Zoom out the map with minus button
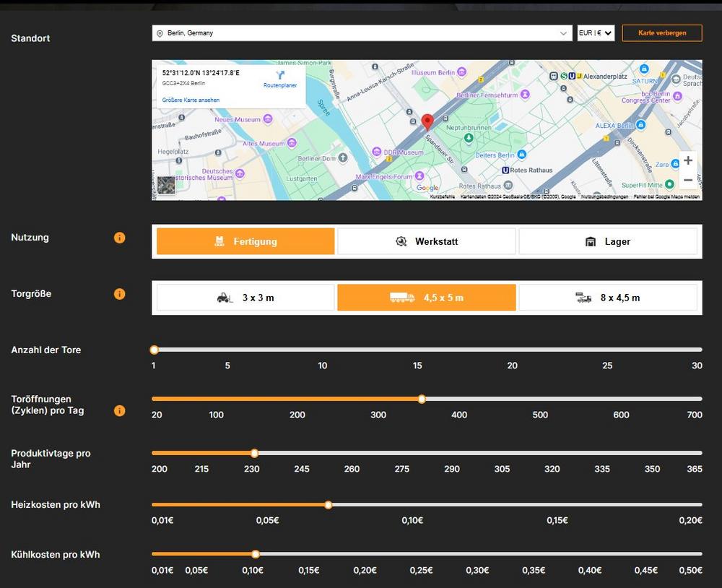Image resolution: width=722 pixels, height=588 pixels. [x=687, y=180]
